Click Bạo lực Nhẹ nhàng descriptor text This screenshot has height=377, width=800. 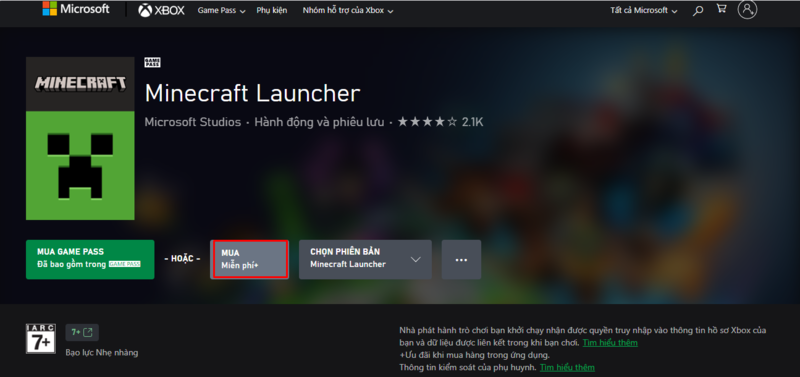[102, 353]
